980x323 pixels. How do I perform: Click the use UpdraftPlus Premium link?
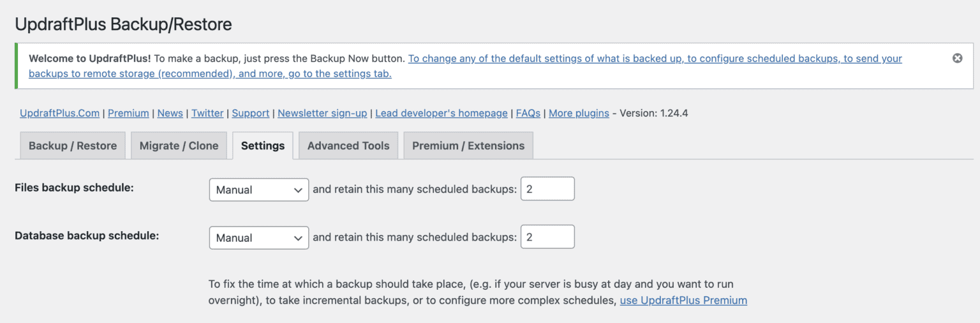click(683, 300)
